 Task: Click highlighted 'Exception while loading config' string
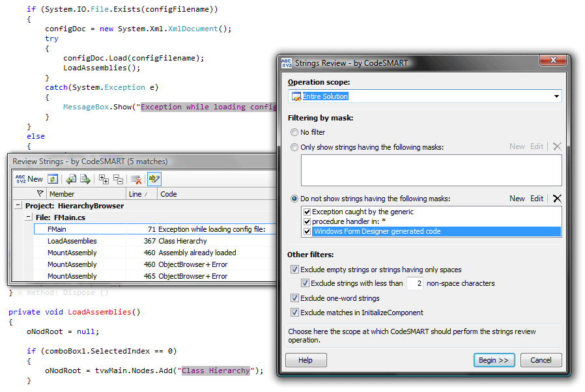pos(208,107)
